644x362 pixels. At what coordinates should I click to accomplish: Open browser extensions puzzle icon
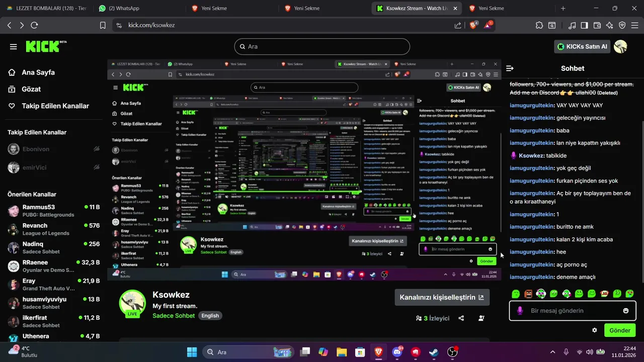click(539, 25)
